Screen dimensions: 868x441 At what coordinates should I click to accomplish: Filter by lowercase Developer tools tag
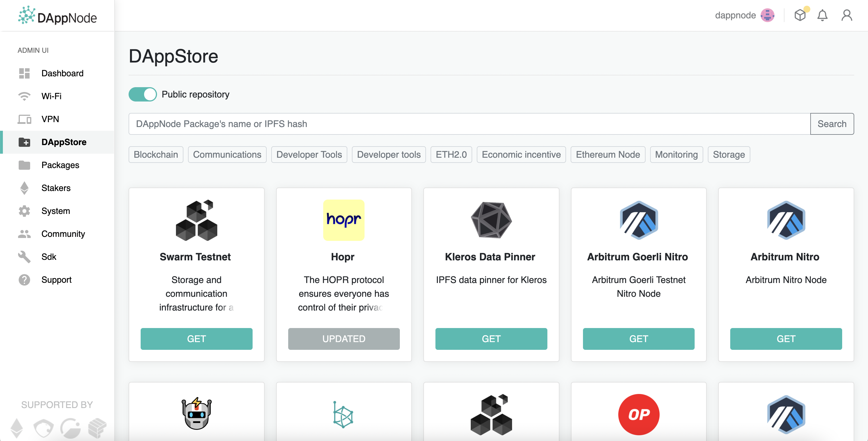click(389, 155)
